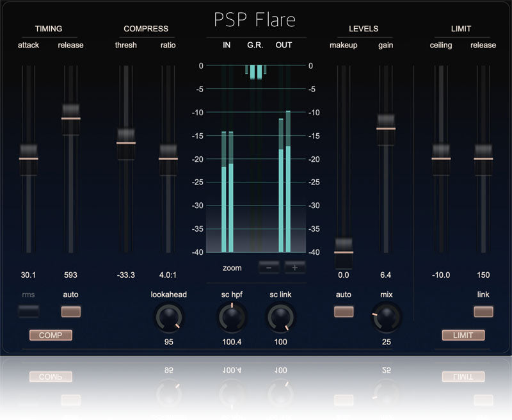Image resolution: width=512 pixels, height=420 pixels.
Task: Click the threshold value -33.3
Action: click(x=126, y=275)
